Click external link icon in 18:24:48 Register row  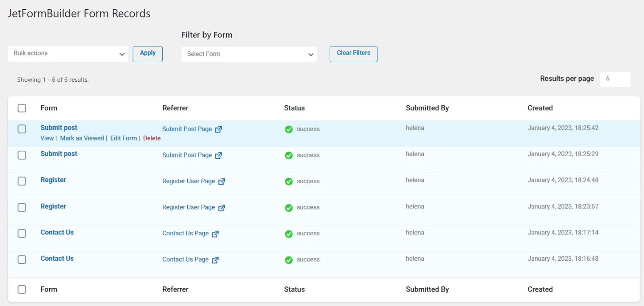point(222,182)
